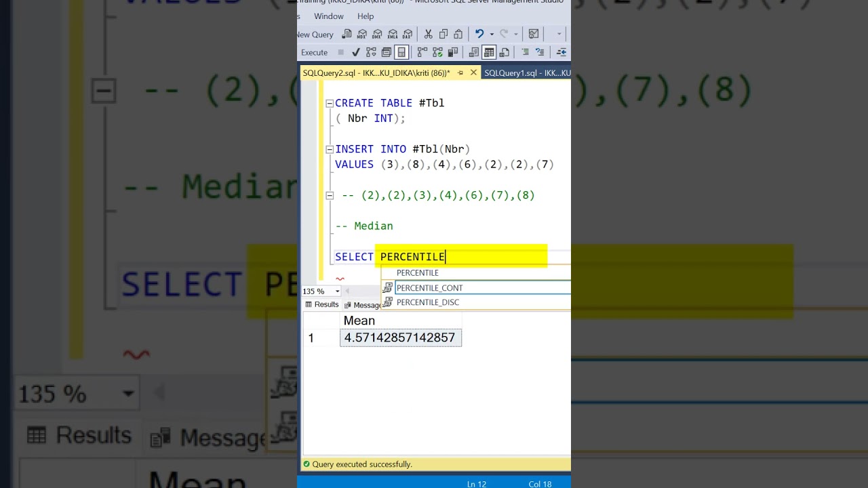
Task: Pin the SQLQuery2.sql tab
Action: click(460, 73)
